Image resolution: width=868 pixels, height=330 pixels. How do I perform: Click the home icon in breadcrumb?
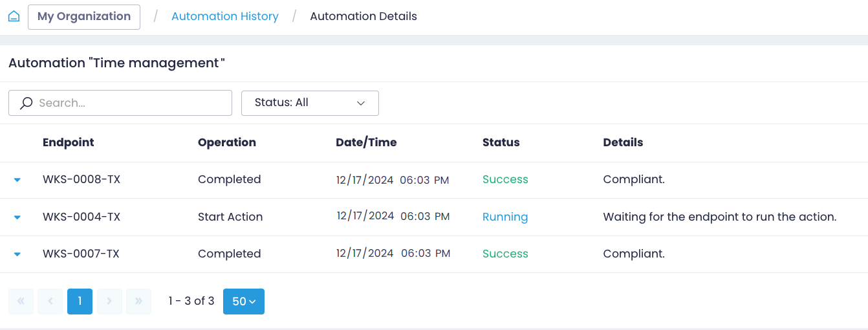point(14,17)
